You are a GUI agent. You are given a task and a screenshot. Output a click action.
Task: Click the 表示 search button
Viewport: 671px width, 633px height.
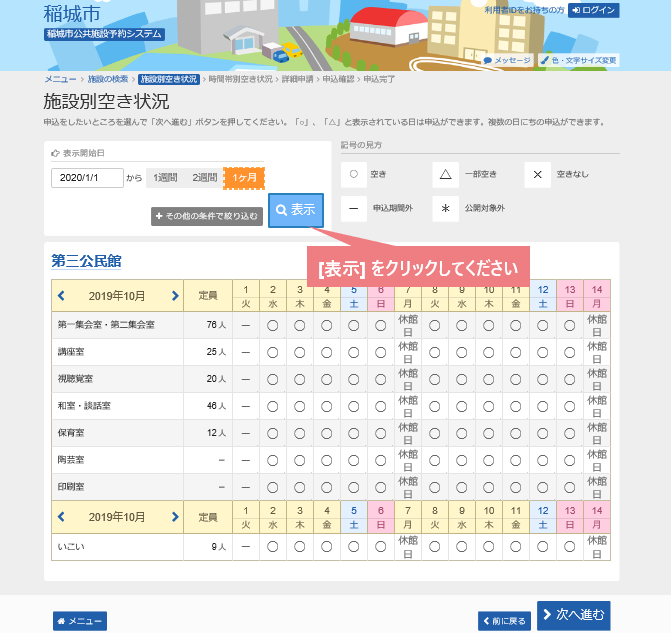(296, 210)
